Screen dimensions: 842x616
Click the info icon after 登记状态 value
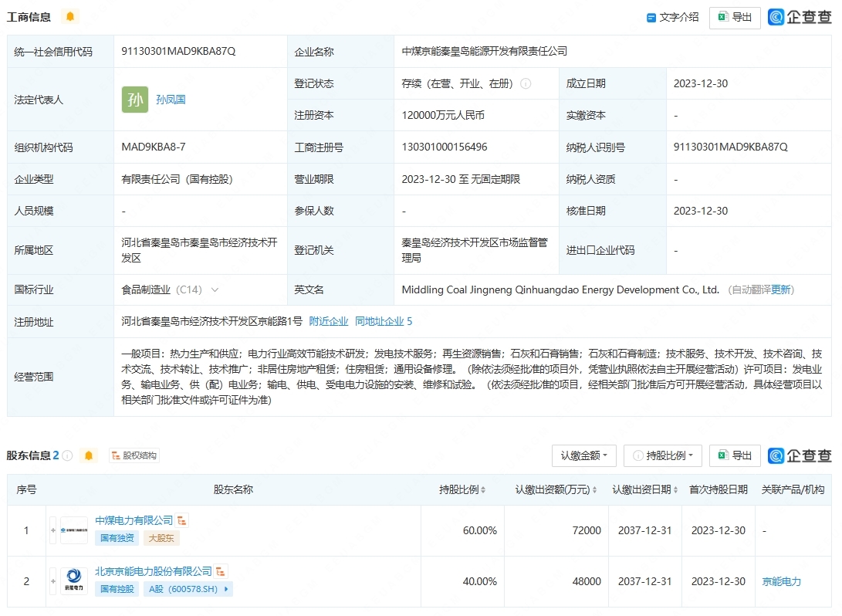526,83
